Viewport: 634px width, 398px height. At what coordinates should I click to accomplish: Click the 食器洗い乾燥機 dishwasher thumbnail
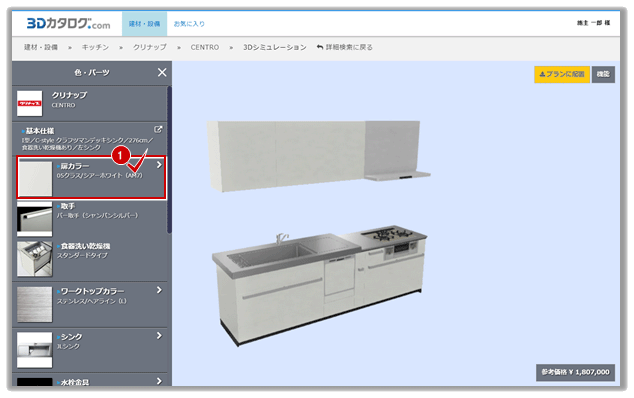(35, 259)
